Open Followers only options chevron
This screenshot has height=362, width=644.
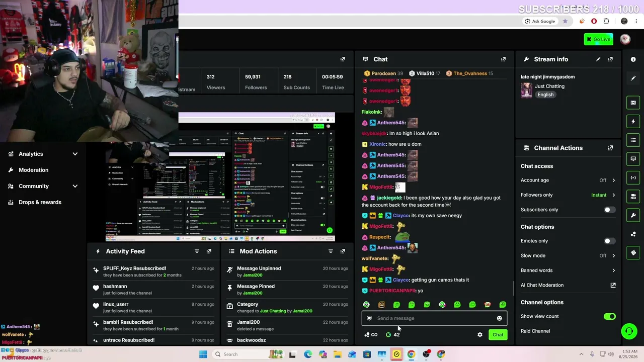click(x=613, y=195)
